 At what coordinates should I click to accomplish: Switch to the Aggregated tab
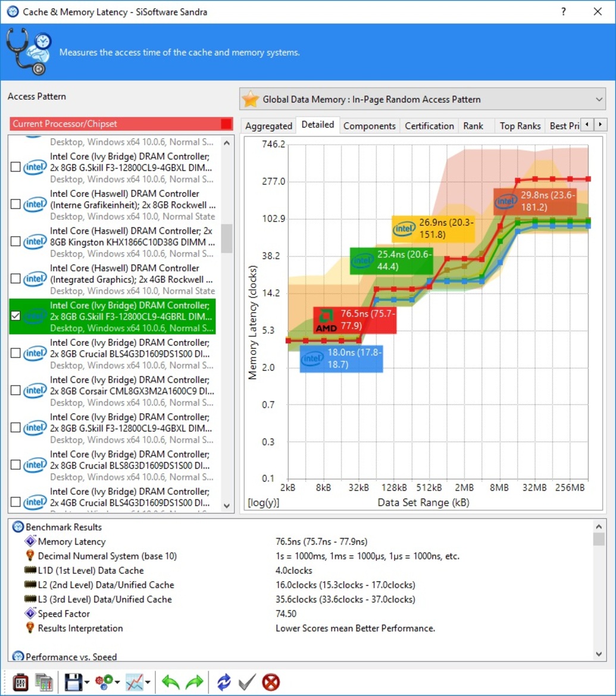268,126
